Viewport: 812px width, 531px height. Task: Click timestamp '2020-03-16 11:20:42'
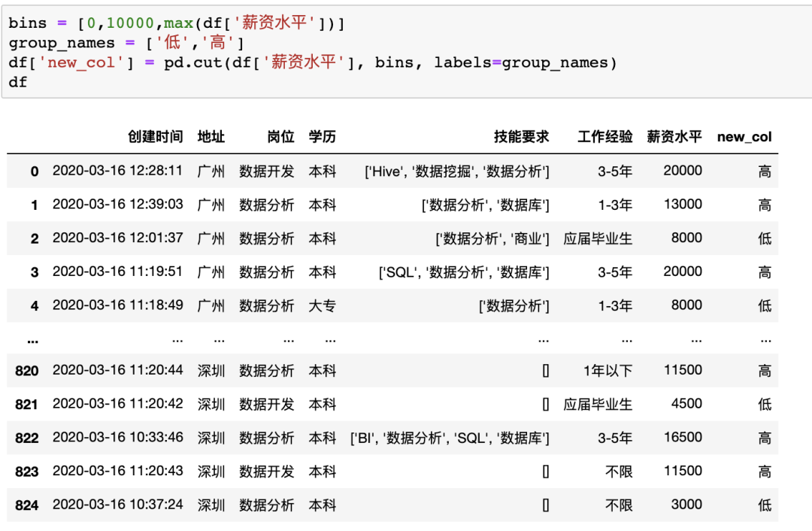click(x=117, y=404)
